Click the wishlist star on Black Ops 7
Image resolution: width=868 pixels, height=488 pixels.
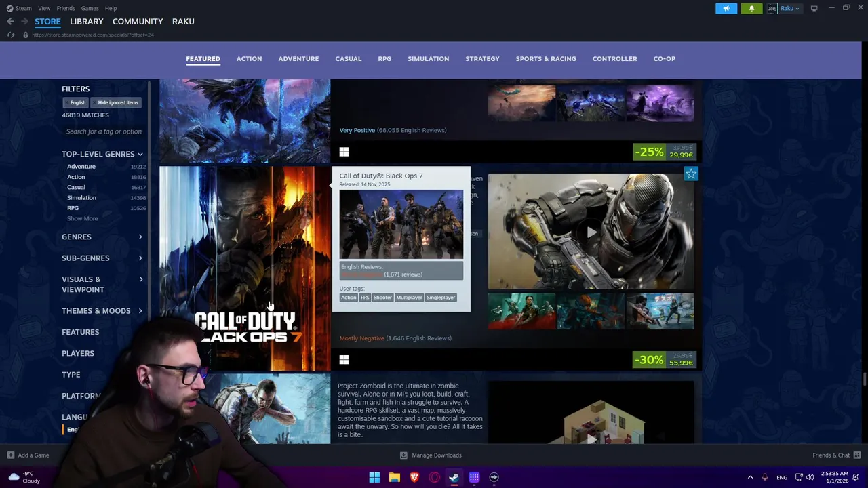690,174
